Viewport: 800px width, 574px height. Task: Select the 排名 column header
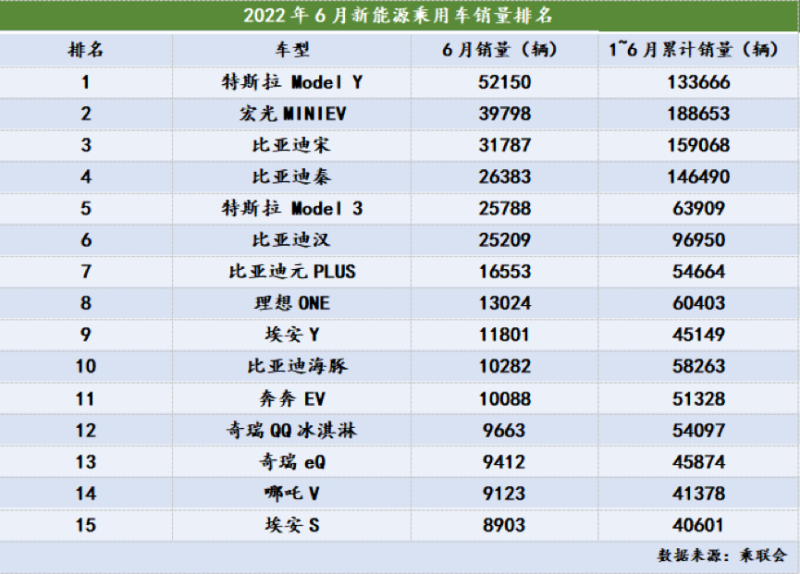coord(86,50)
